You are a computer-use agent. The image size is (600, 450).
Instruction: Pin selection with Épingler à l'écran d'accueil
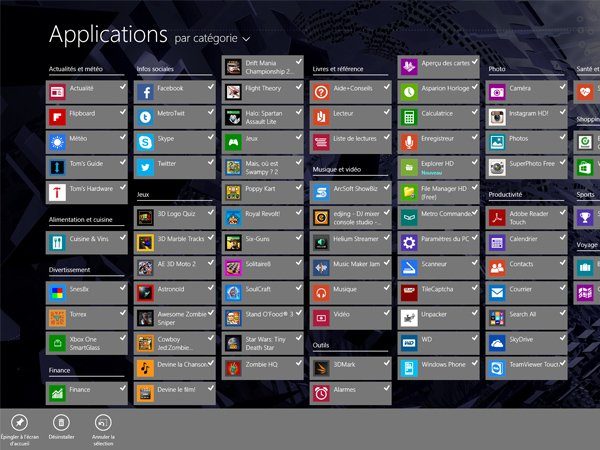(20, 429)
